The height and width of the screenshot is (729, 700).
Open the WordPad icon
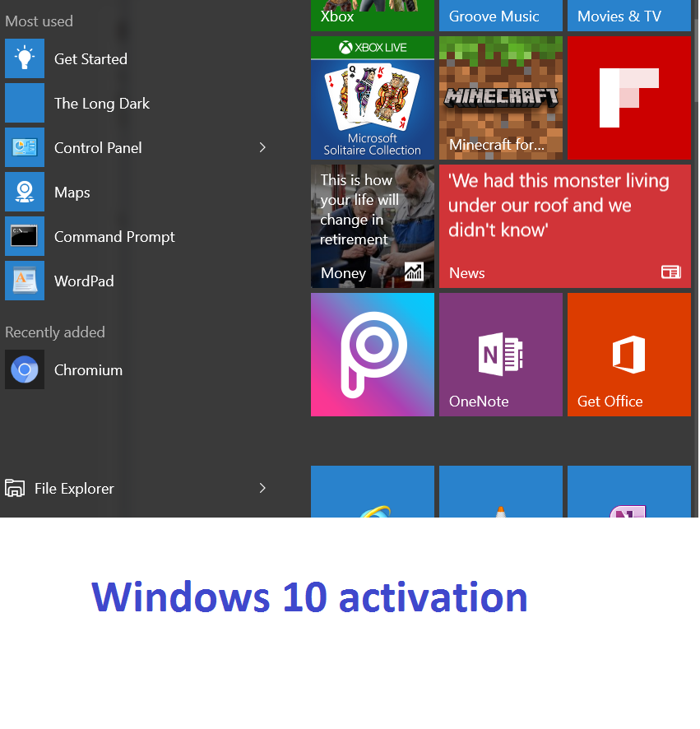click(25, 281)
